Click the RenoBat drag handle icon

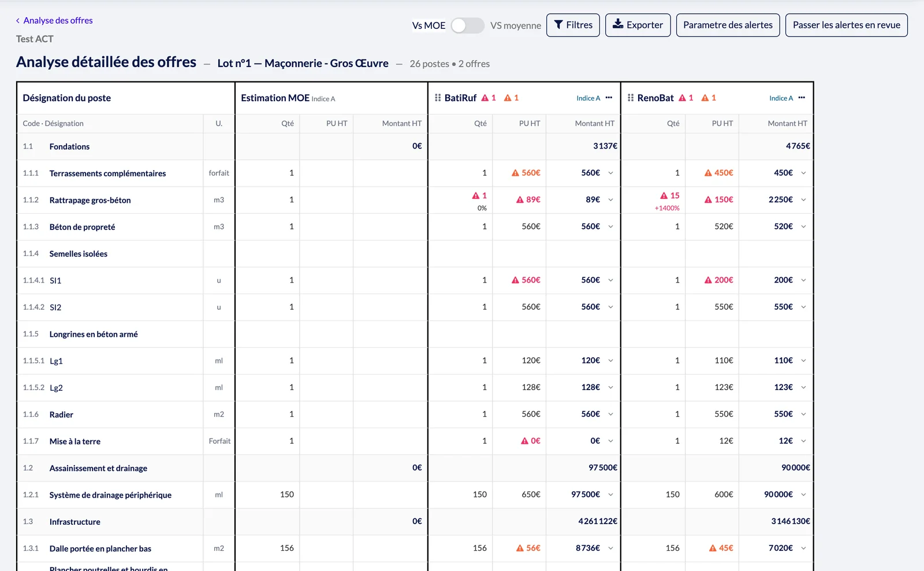point(631,98)
